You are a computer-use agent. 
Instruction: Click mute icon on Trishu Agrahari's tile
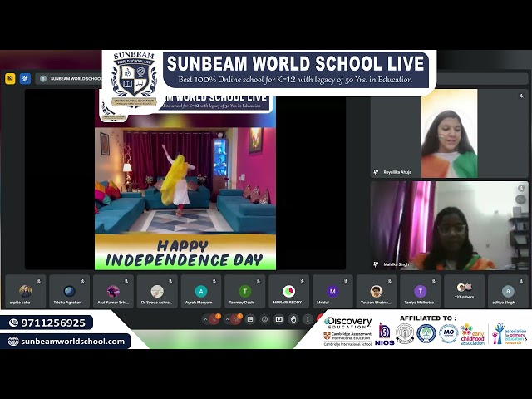click(x=83, y=281)
